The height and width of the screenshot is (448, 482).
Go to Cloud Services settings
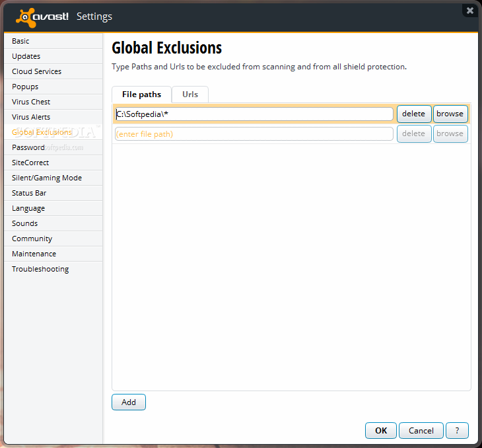point(53,71)
